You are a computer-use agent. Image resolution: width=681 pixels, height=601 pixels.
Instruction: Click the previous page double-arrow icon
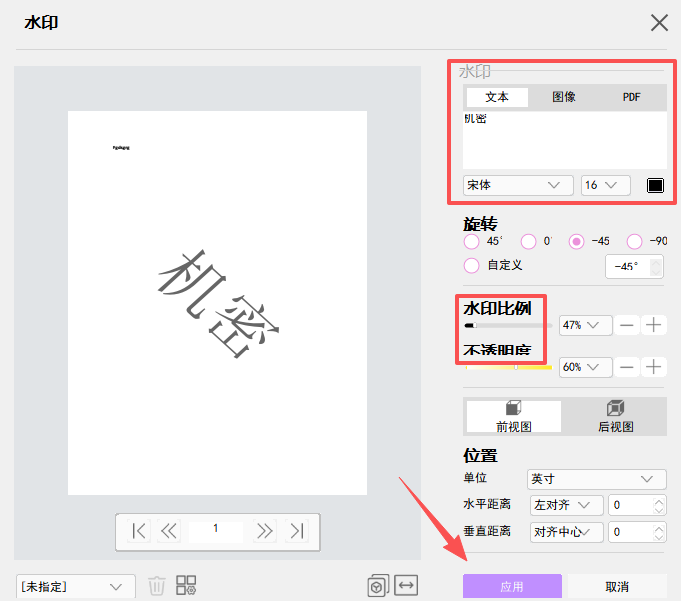click(x=169, y=531)
